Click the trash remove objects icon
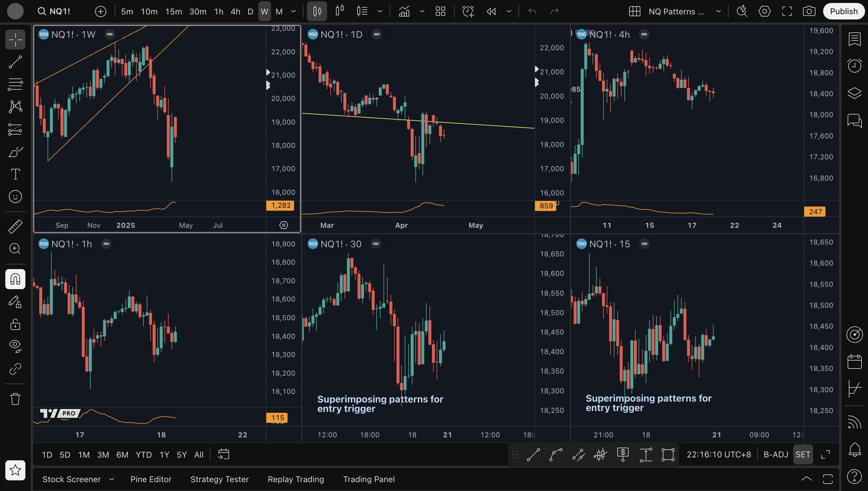This screenshot has width=868, height=491. click(15, 399)
